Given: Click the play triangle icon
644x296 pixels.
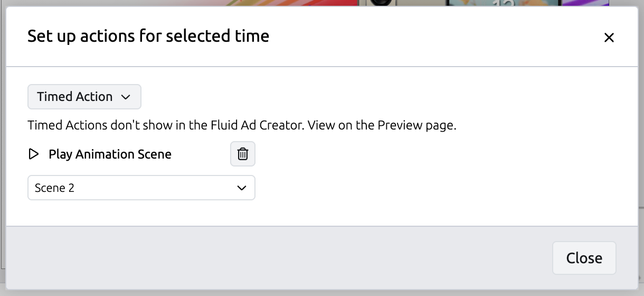Looking at the screenshot, I should click(34, 154).
